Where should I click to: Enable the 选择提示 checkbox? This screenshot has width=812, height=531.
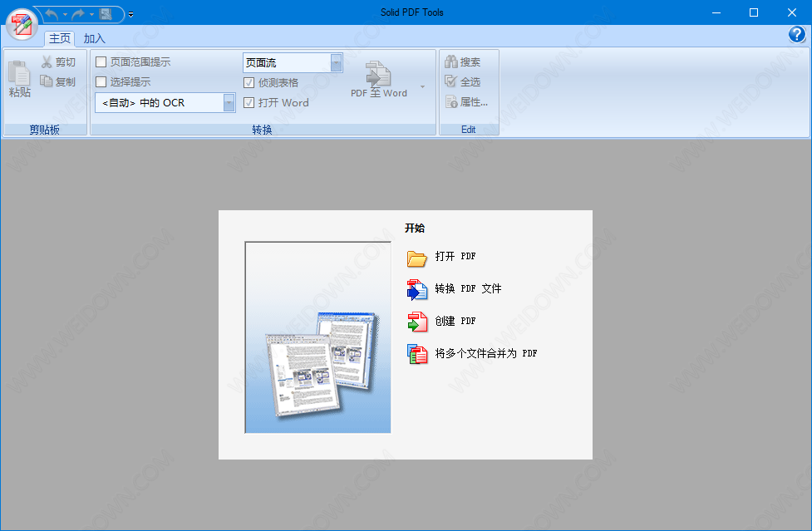coord(101,81)
